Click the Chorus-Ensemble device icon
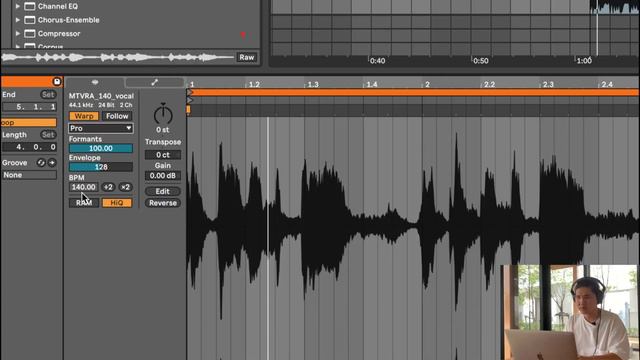Screen dimensions: 640x360 [29, 20]
